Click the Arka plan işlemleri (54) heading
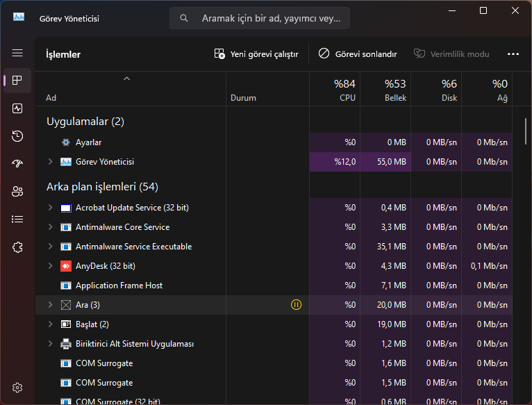 [102, 187]
